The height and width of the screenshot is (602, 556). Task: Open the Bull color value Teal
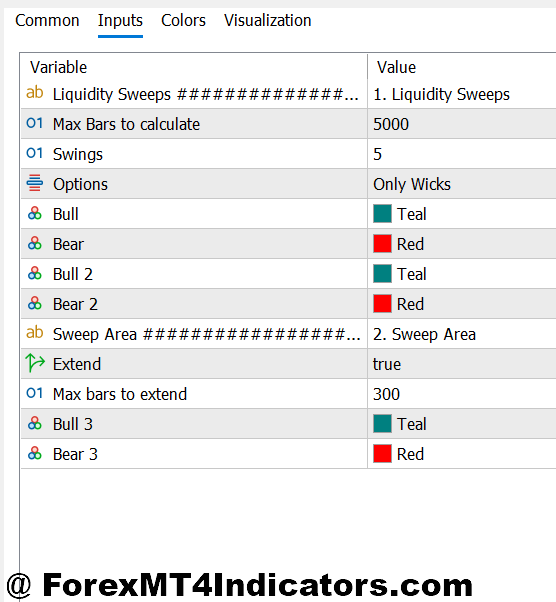tap(462, 214)
